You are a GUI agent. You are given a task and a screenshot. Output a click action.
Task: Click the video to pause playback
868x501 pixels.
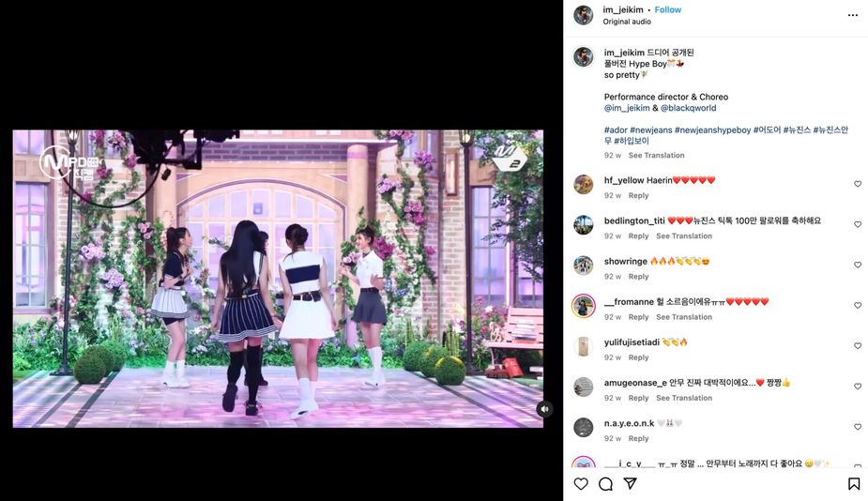(278, 279)
